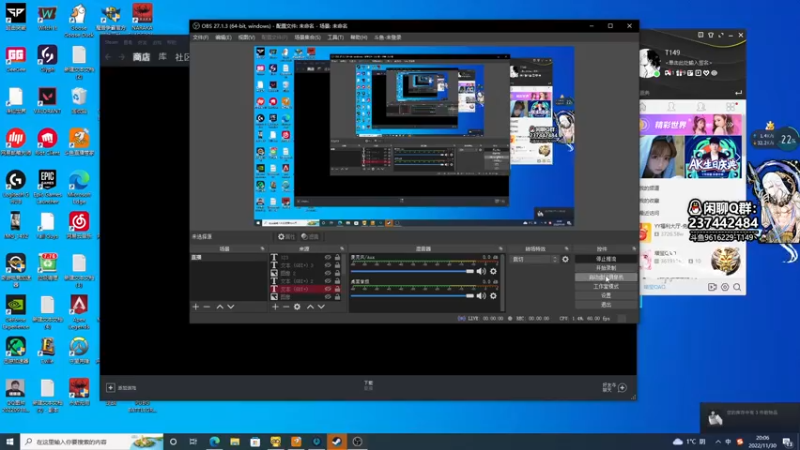Move scene up with arrow
This screenshot has height=450, width=800.
pyautogui.click(x=219, y=307)
